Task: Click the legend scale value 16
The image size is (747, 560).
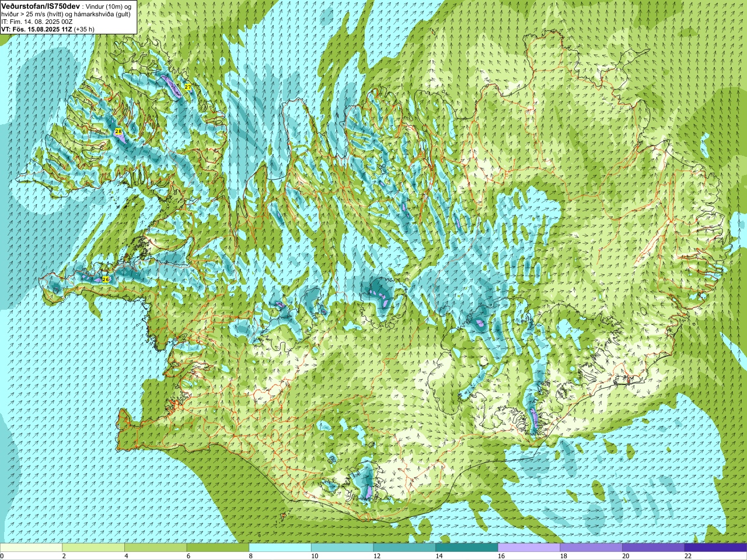Action: click(501, 556)
